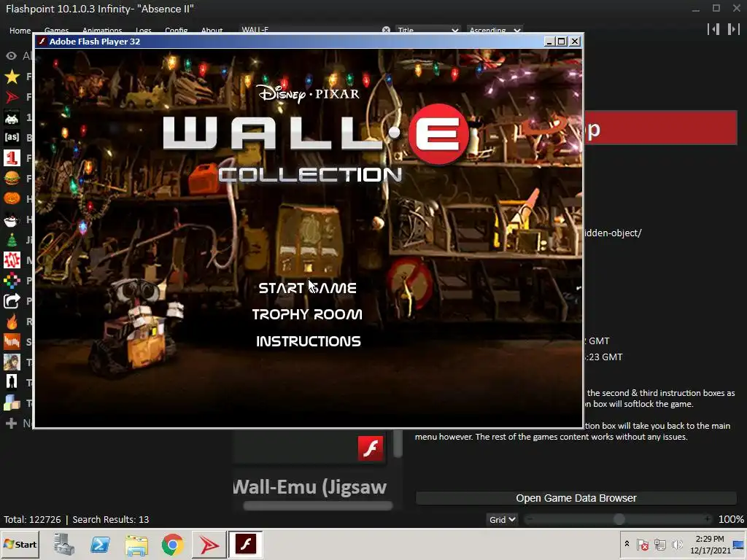This screenshot has width=747, height=560.
Task: Click the eye icon for All playlists
Action: coord(11,56)
